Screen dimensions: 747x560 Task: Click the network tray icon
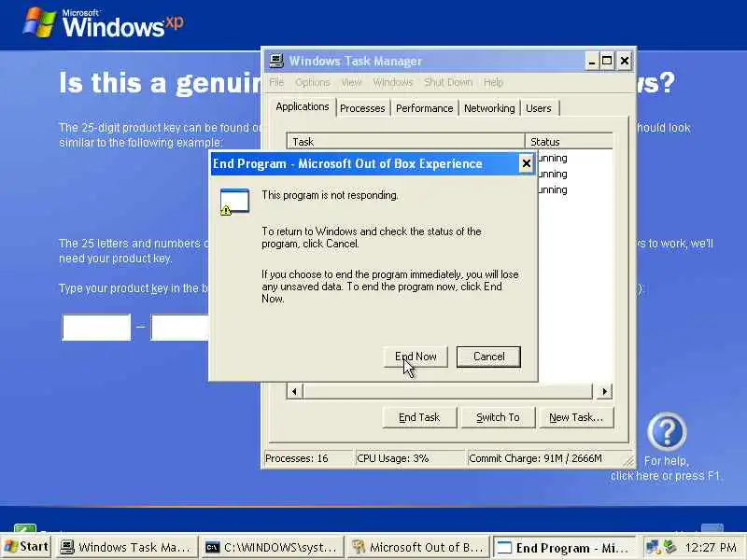[x=653, y=548]
